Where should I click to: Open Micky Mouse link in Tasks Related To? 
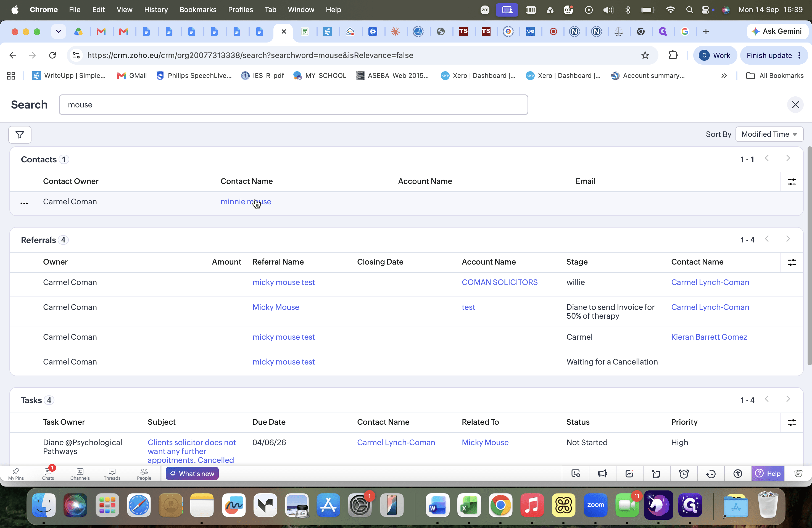tap(485, 442)
